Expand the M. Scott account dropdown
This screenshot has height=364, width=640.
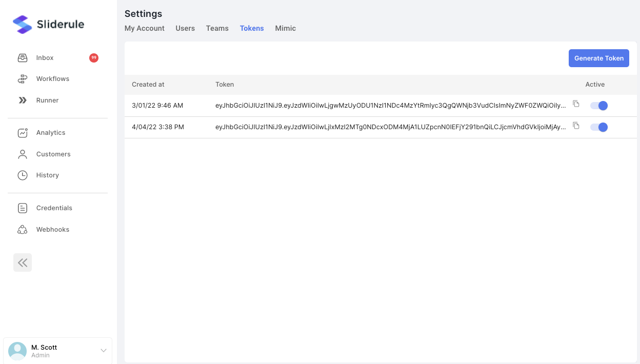coord(103,351)
